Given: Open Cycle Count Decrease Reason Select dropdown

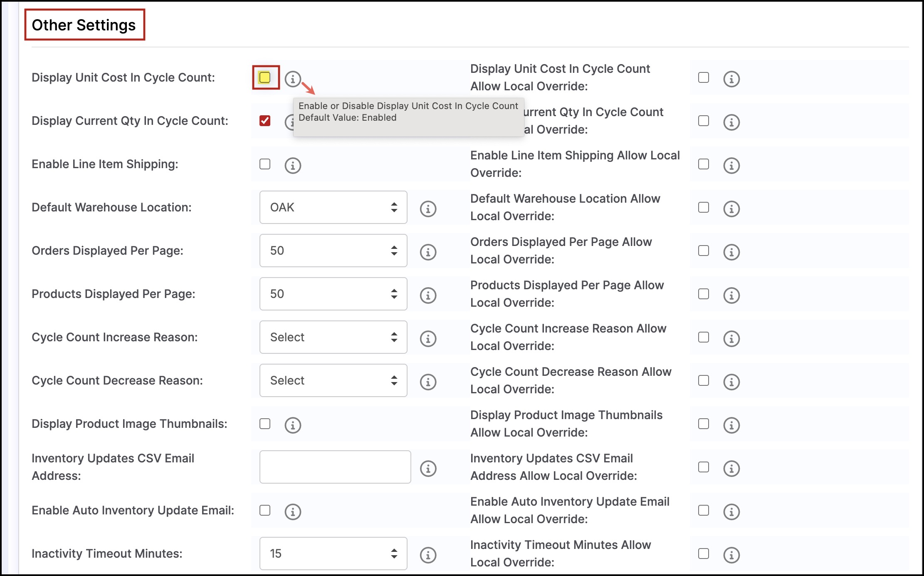Looking at the screenshot, I should [x=333, y=380].
